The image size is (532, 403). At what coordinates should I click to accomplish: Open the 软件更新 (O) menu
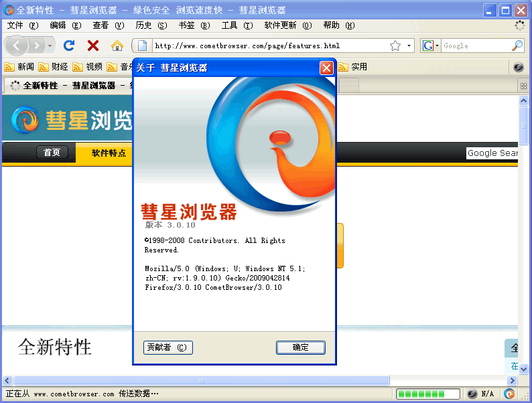(287, 25)
